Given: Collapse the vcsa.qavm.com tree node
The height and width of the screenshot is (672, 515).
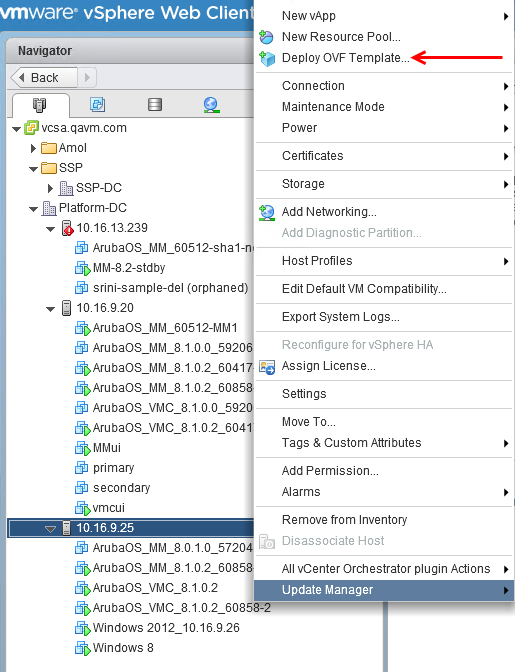Looking at the screenshot, I should point(17,129).
